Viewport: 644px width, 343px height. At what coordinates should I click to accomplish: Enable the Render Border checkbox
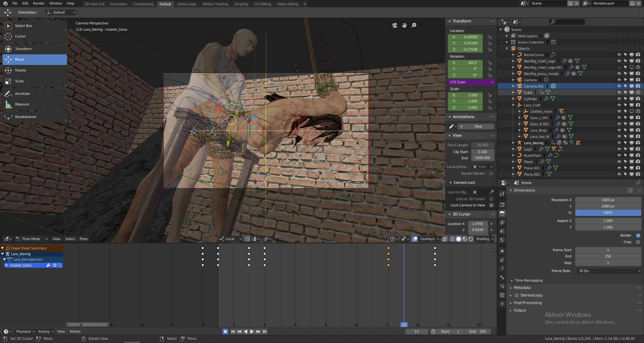click(x=491, y=173)
